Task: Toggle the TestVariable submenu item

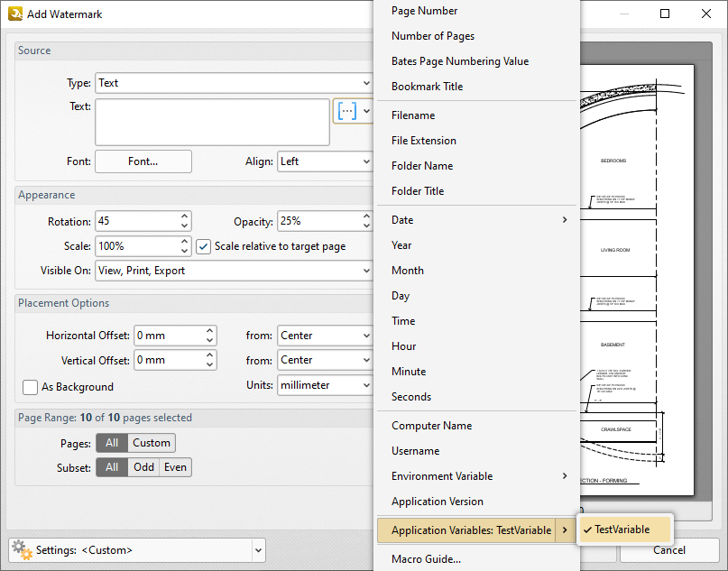Action: (x=625, y=530)
